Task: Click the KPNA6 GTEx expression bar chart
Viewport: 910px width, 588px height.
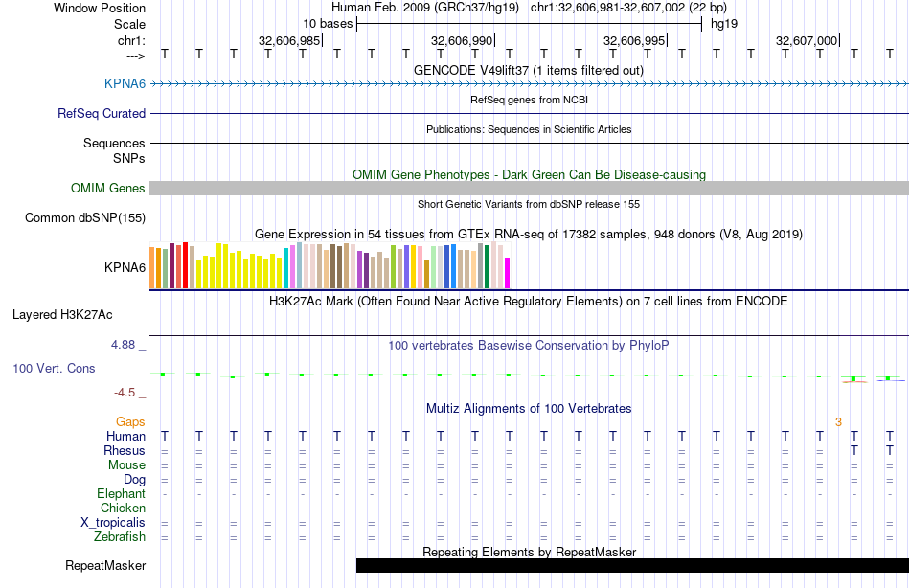Action: pos(330,265)
